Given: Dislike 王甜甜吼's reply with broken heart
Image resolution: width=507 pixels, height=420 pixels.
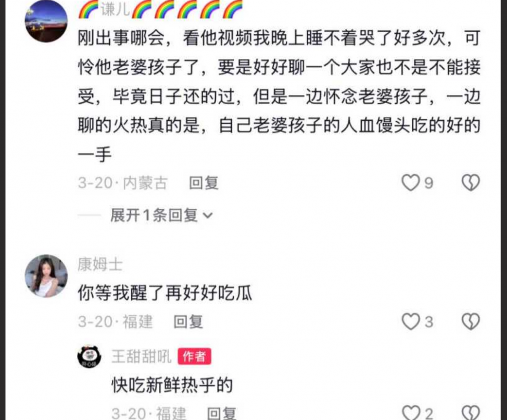Looking at the screenshot, I should [x=471, y=413].
